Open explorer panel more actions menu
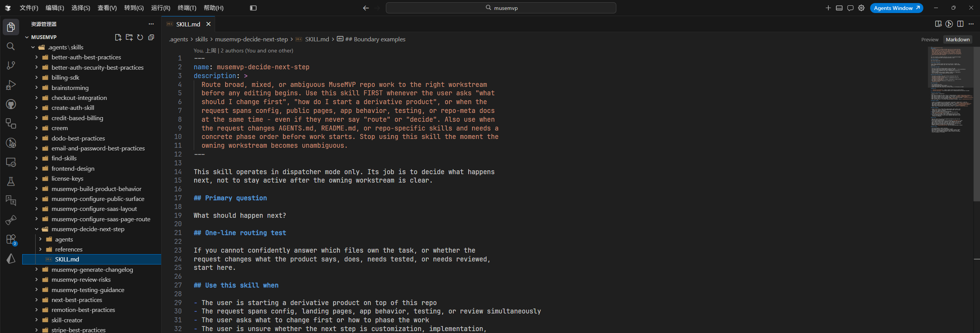 click(x=151, y=24)
